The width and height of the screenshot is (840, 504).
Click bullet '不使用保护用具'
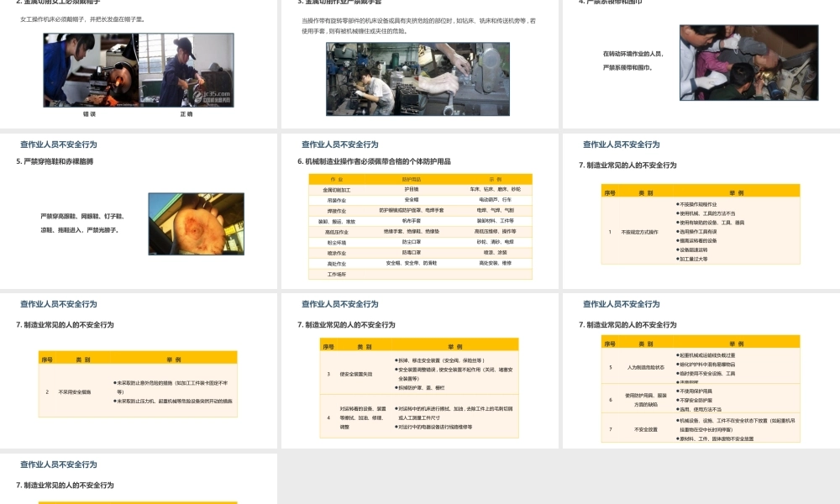point(695,391)
